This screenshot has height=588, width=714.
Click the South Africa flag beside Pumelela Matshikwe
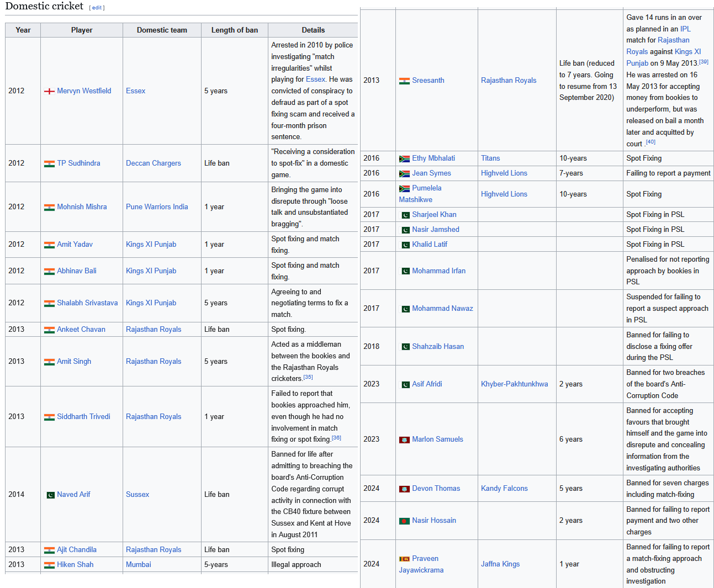404,188
